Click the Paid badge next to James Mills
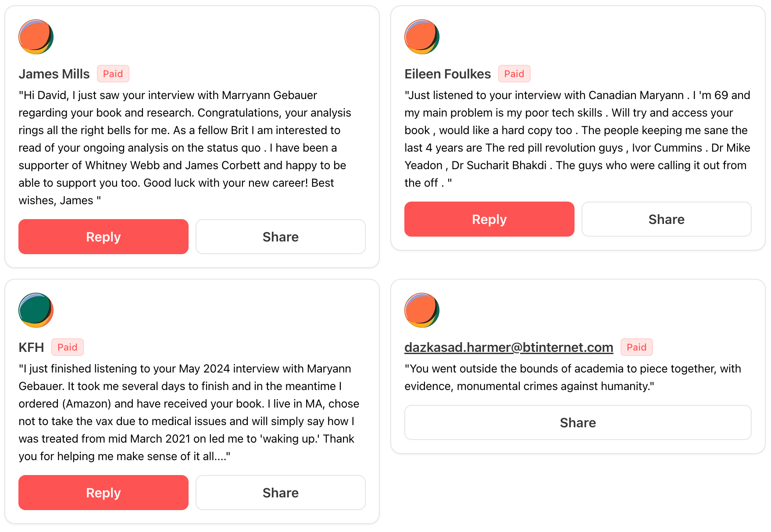The height and width of the screenshot is (532, 771). [x=113, y=74]
